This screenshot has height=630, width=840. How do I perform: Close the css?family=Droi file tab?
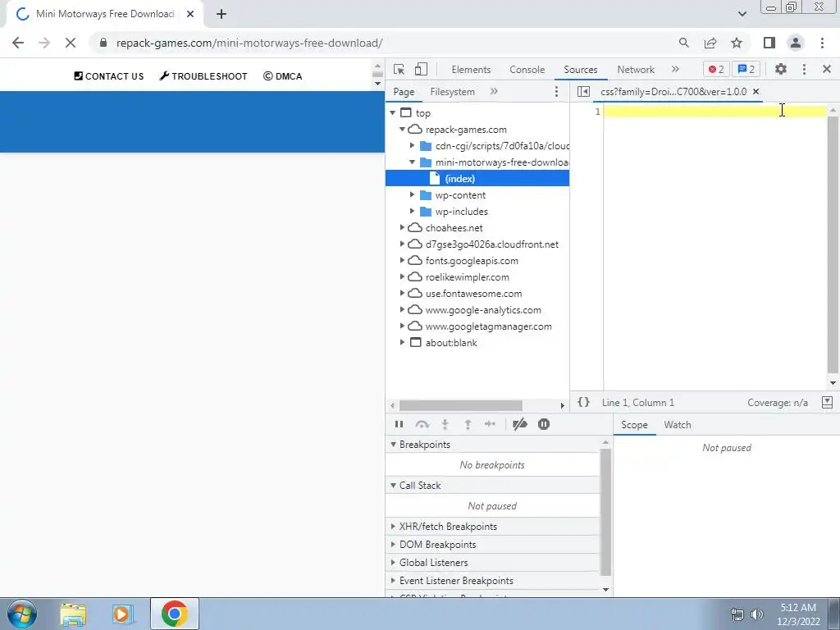(756, 92)
